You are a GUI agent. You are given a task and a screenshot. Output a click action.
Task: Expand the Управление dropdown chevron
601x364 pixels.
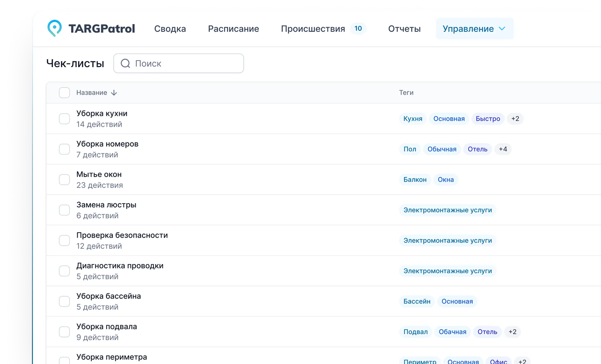pyautogui.click(x=502, y=28)
